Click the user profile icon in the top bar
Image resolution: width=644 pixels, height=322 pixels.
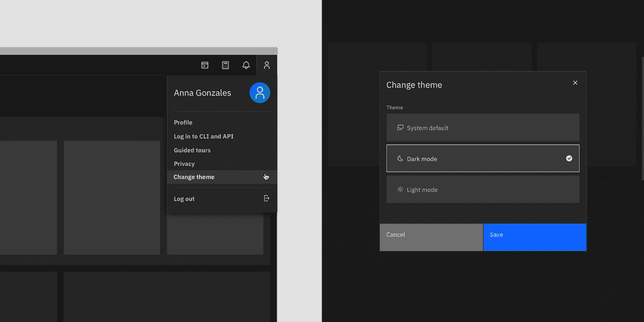coord(267,65)
